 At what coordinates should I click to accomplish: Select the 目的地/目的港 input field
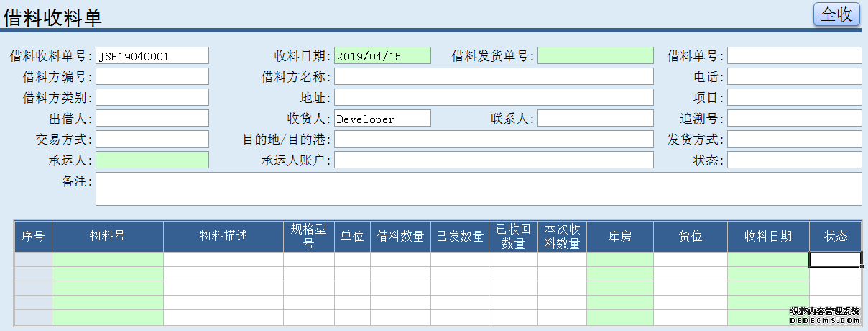[494, 140]
